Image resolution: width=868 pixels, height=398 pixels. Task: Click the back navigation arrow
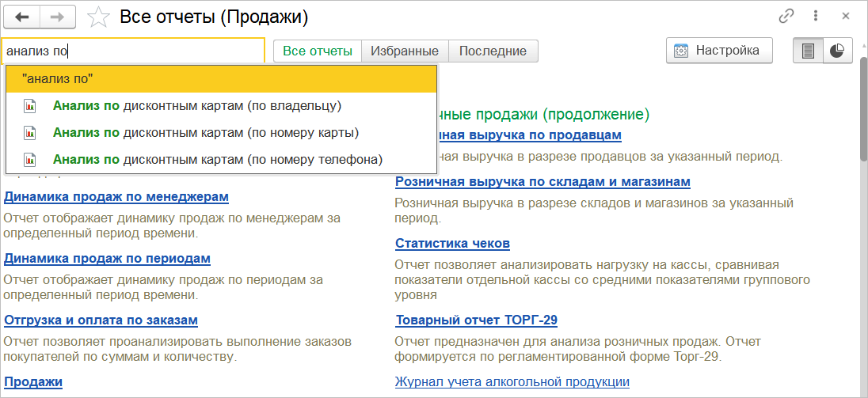(21, 16)
